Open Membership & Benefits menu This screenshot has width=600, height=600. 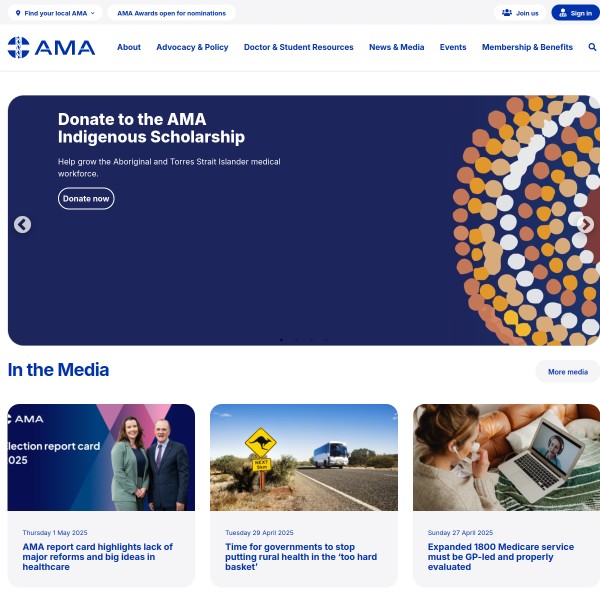click(x=527, y=47)
